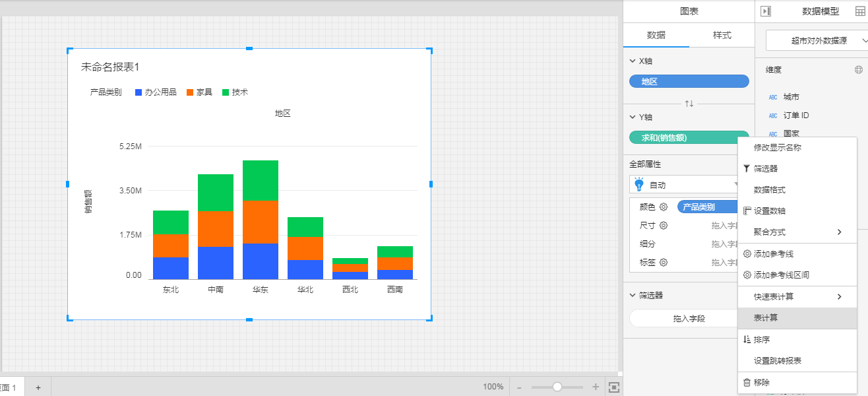Click the 销售额 y-axis title
Viewport: 868px width, 396px height.
tap(88, 201)
